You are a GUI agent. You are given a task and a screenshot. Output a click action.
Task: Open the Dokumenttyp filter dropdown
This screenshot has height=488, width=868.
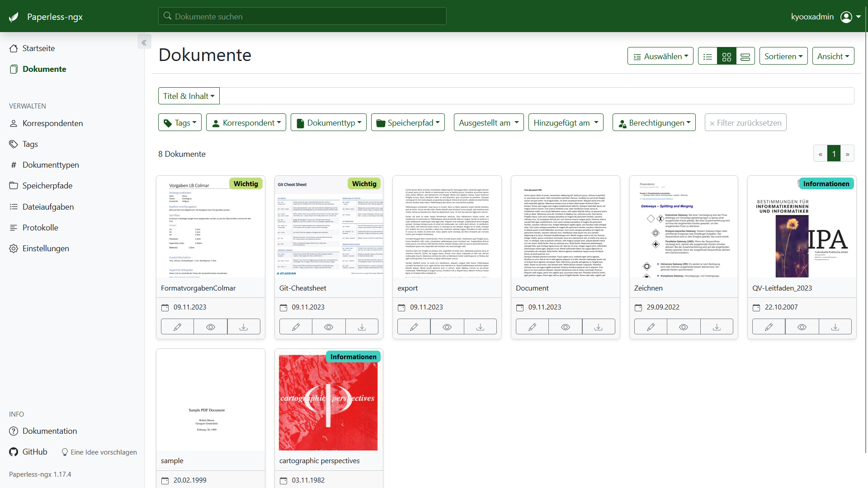point(329,122)
